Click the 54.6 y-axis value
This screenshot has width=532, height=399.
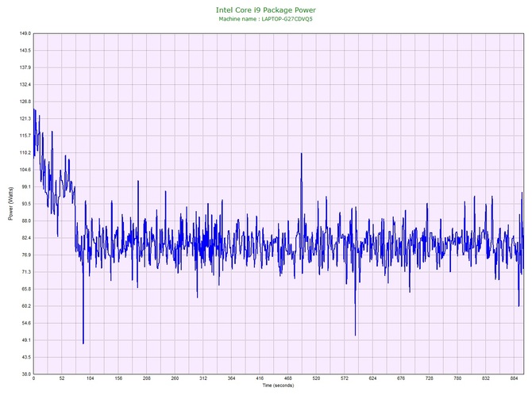point(26,323)
